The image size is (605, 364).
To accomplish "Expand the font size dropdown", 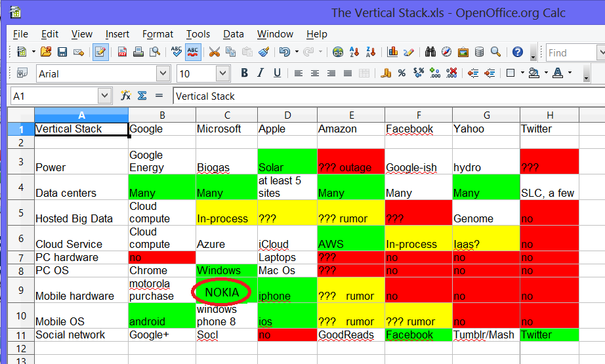I will [222, 73].
